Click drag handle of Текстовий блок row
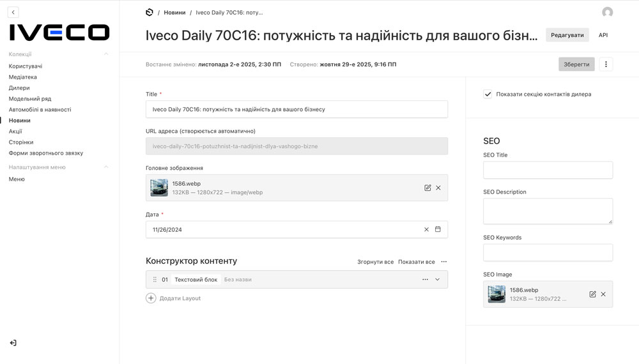 (155, 280)
